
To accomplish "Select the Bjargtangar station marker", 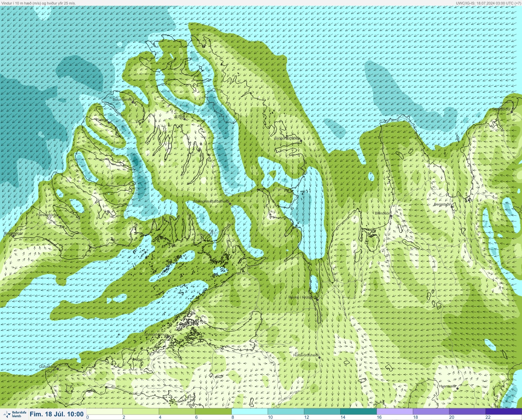I will pyautogui.click(x=13, y=236).
